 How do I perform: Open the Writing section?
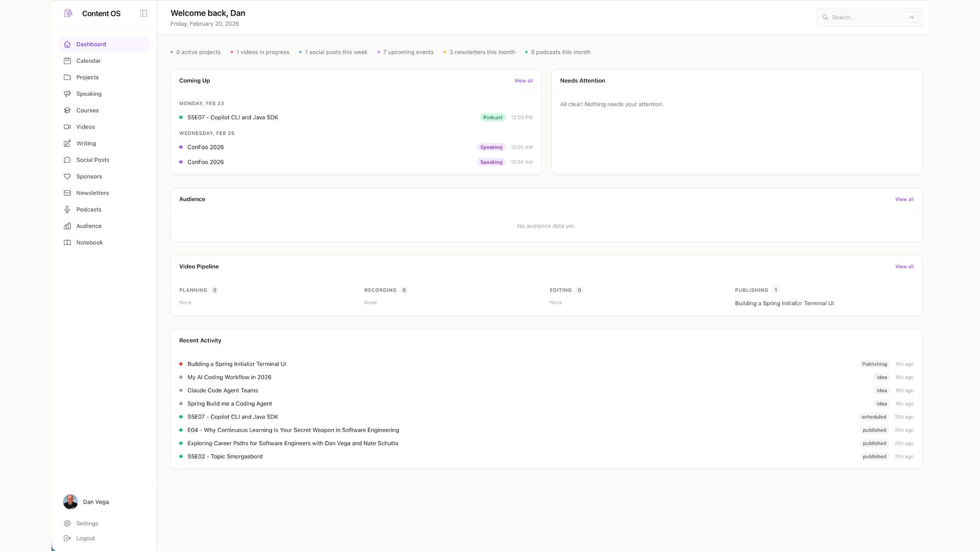(86, 143)
